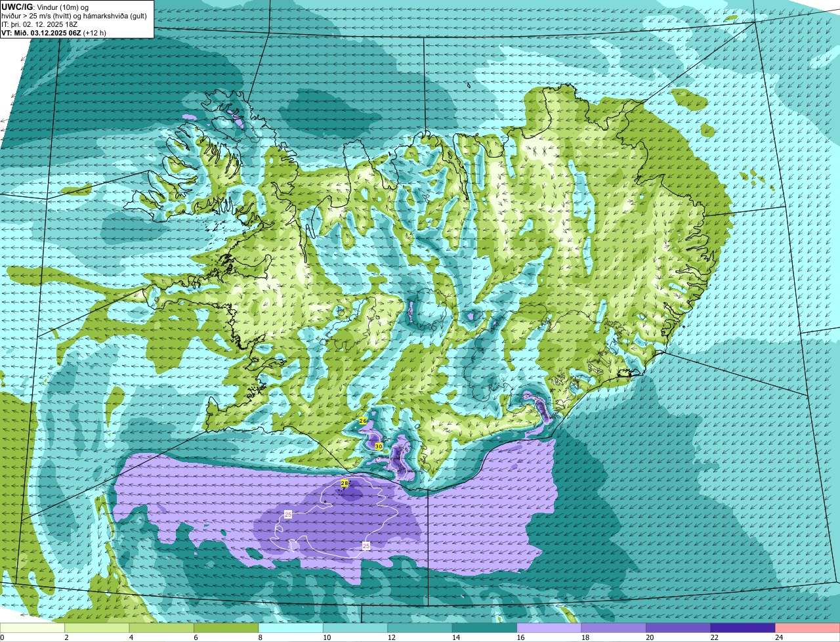Image resolution: width=840 pixels, height=642 pixels.
Task: Click the yellow gust label 30 on the map
Action: point(379,446)
